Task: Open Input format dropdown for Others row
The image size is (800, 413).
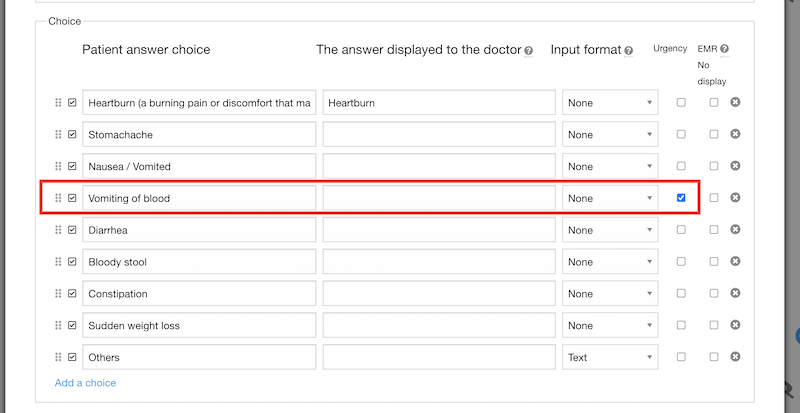Action: [x=610, y=357]
